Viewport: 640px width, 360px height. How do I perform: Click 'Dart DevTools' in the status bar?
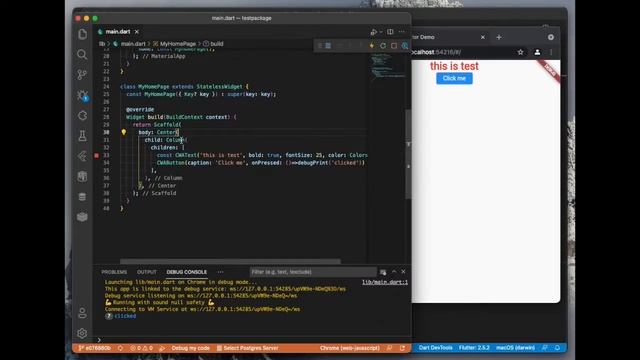pos(436,348)
